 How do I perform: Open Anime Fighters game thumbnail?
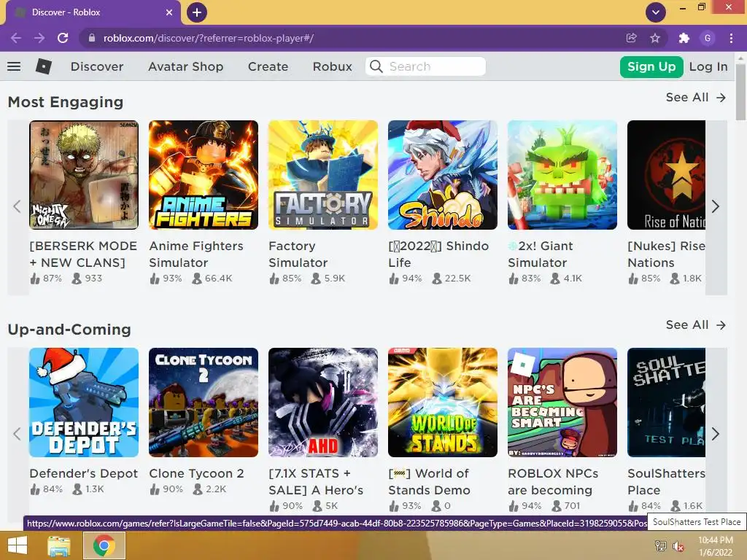coord(204,175)
